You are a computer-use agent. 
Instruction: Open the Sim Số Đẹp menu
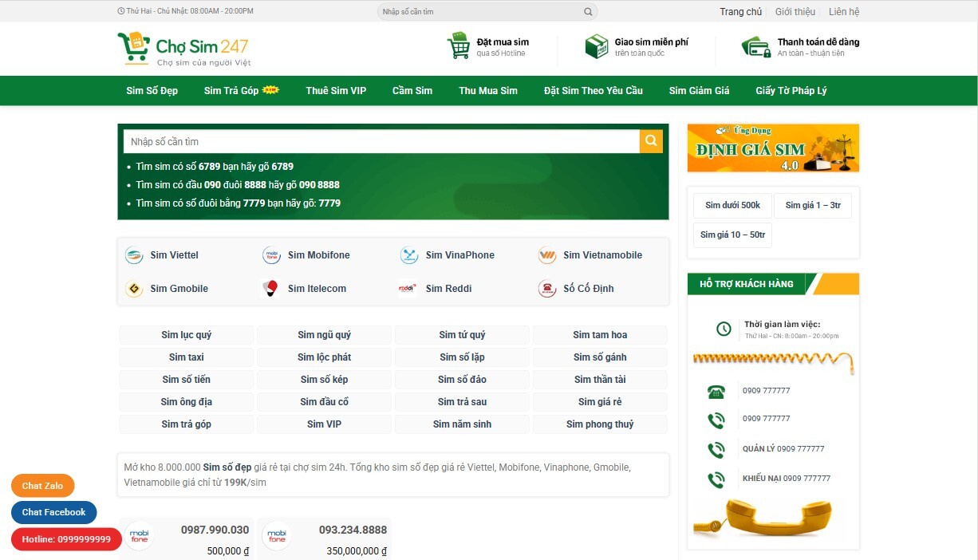pyautogui.click(x=152, y=91)
